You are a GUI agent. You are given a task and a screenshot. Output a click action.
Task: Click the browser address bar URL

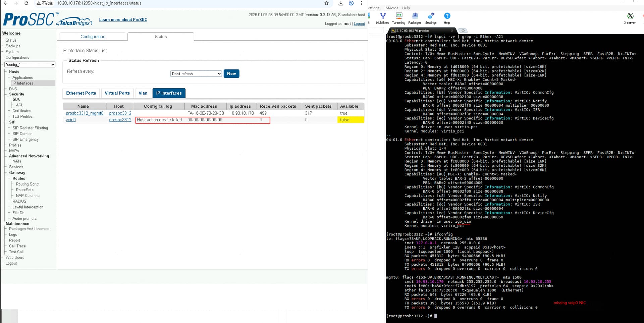[99, 3]
